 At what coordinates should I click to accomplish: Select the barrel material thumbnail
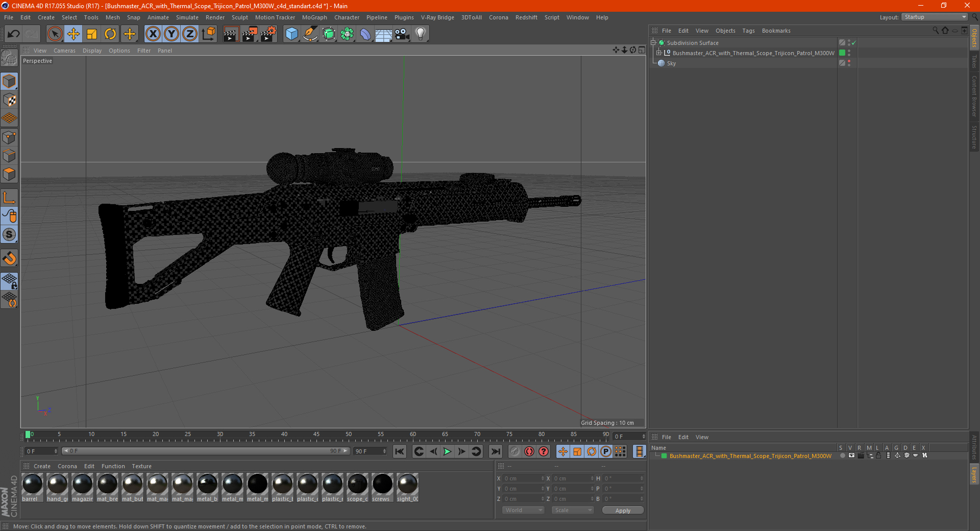tap(32, 487)
